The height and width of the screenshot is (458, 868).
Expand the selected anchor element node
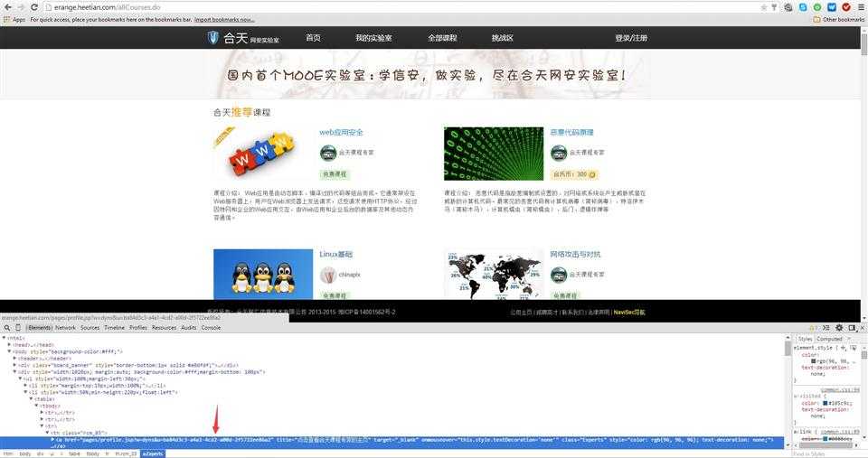point(52,440)
